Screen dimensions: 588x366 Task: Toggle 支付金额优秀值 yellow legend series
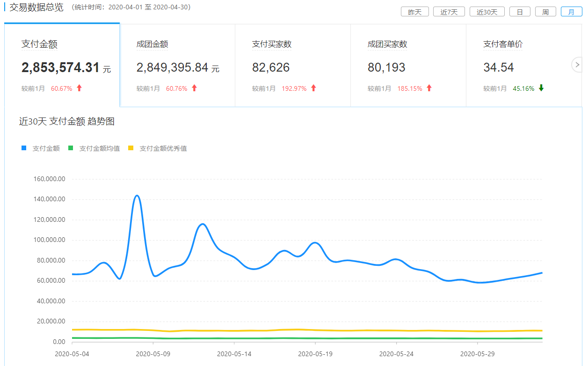[158, 148]
